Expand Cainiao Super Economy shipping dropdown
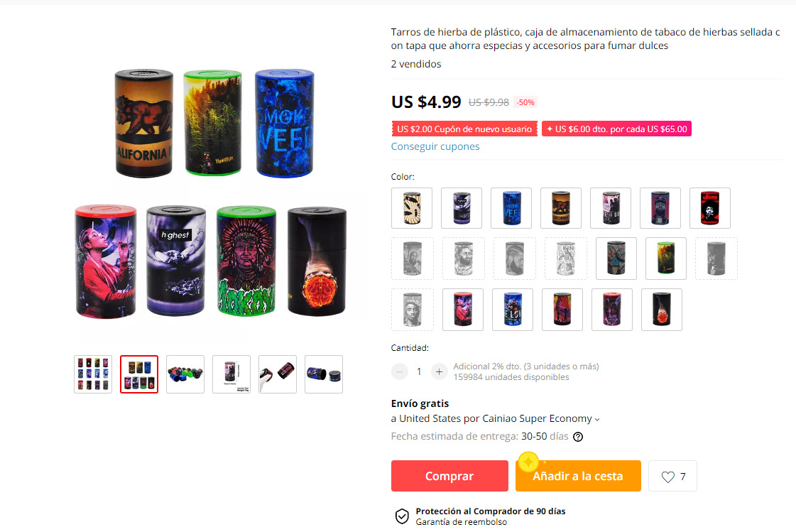 coord(597,419)
